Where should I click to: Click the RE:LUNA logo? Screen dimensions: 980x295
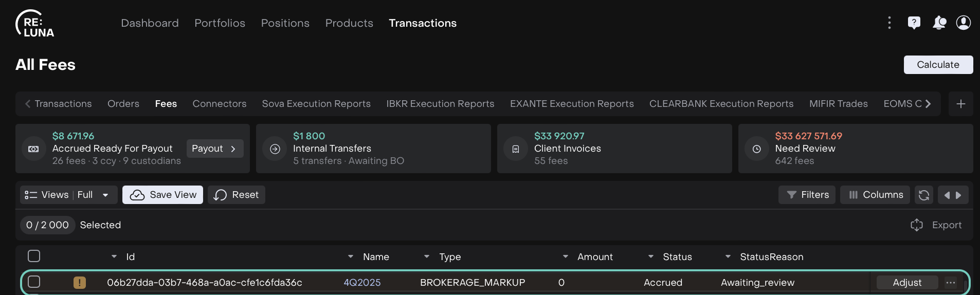click(x=35, y=24)
